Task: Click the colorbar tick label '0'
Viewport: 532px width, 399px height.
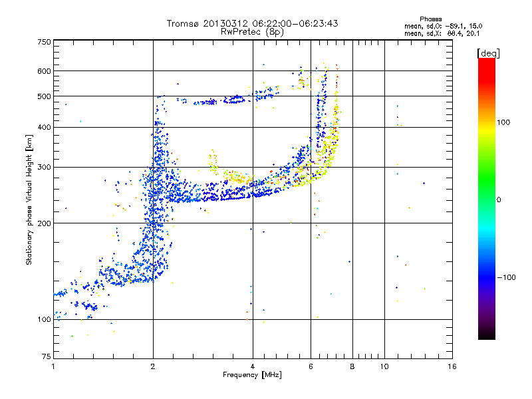Action: pos(498,199)
